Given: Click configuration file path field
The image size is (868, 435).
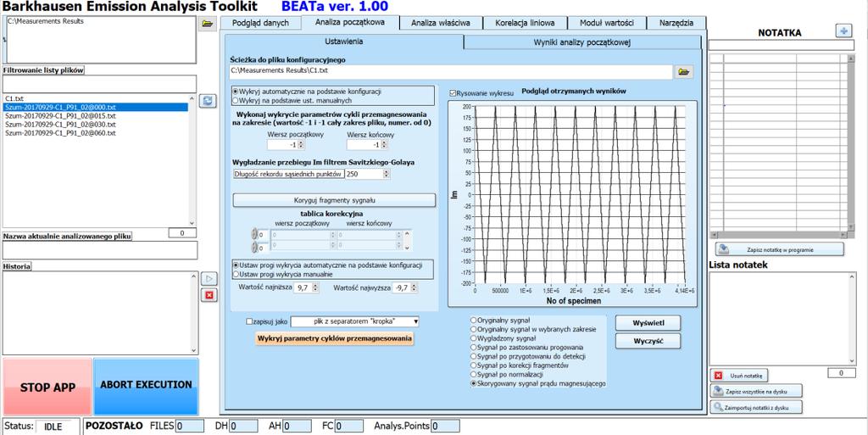Looking at the screenshot, I should 451,71.
